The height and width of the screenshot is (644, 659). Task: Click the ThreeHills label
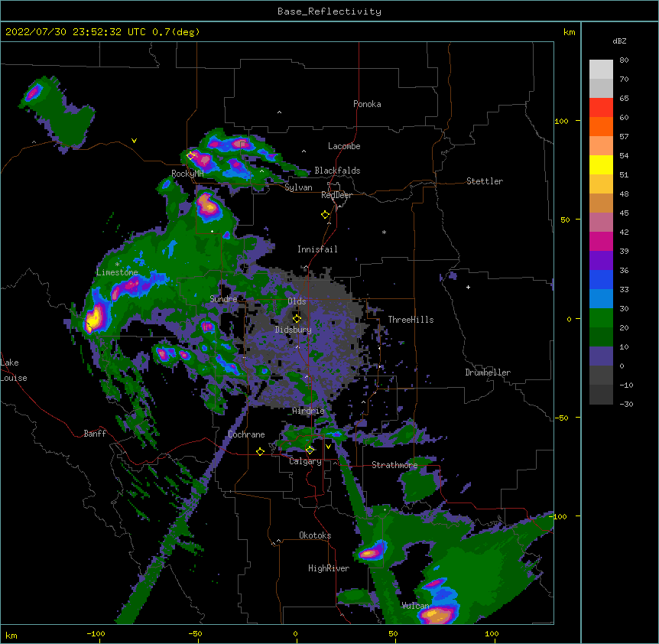(411, 320)
